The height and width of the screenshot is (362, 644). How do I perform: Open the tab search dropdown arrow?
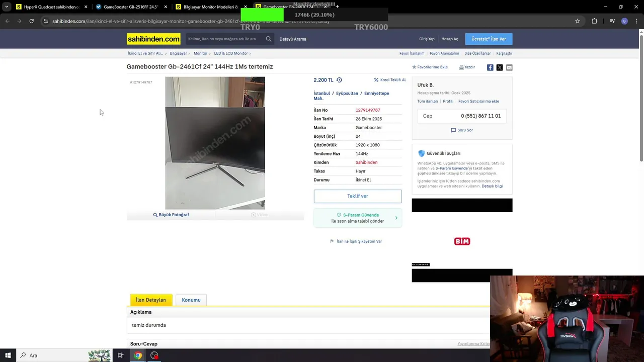coord(7,7)
